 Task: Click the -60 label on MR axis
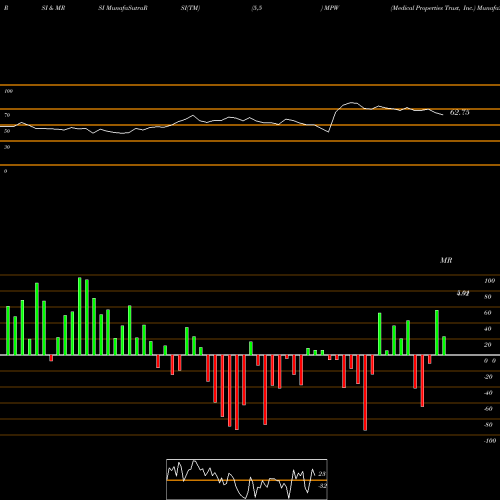pyautogui.click(x=488, y=409)
